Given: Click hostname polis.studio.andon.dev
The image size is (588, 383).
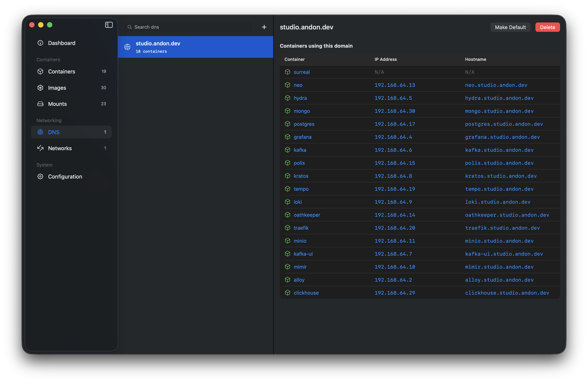Looking at the screenshot, I should point(499,163).
